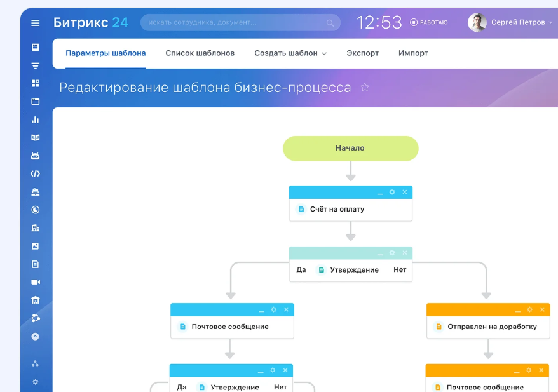Minimize the 'Отправлен на доработку' block

(x=517, y=309)
